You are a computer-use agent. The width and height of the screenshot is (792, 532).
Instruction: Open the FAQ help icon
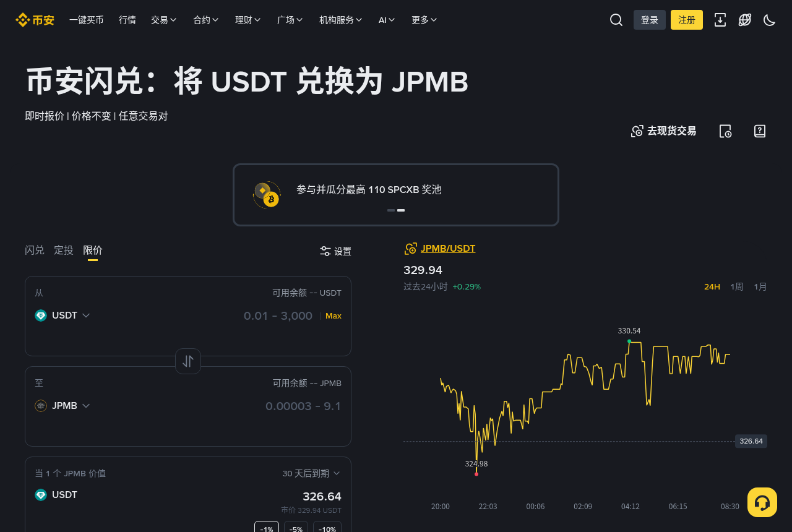[760, 131]
